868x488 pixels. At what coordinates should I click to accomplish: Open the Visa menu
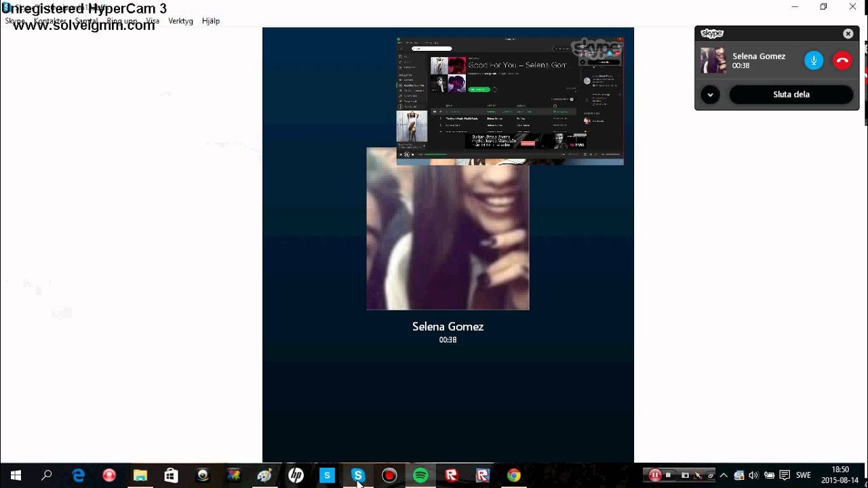click(x=153, y=21)
